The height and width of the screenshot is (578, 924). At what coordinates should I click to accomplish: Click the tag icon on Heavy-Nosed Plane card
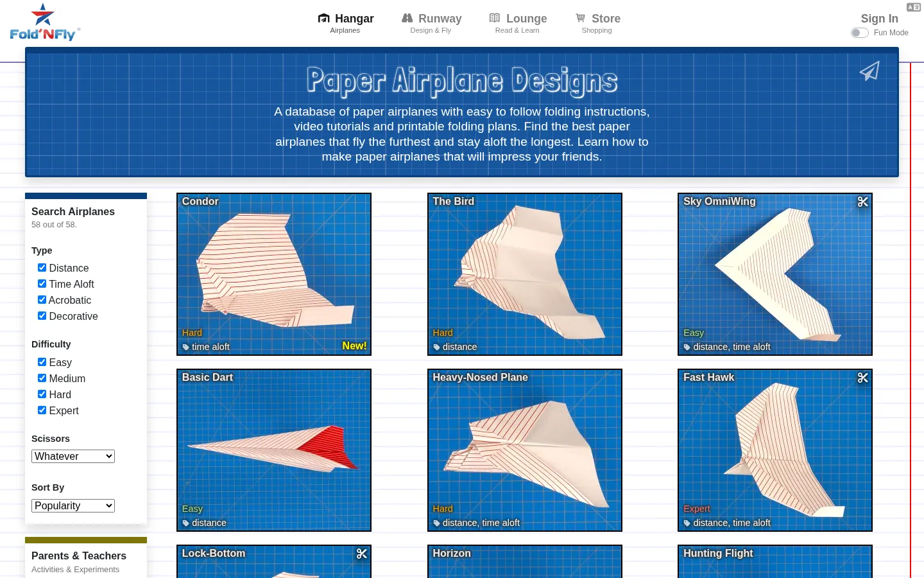click(436, 523)
